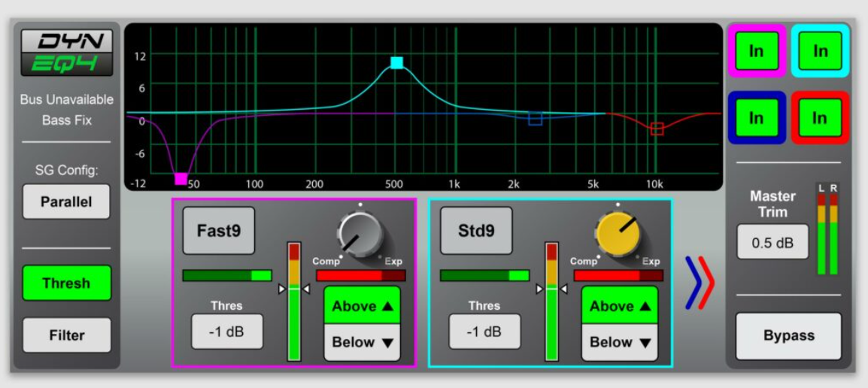The width and height of the screenshot is (868, 388).
Task: Click the Master Trim label
Action: pos(772,204)
